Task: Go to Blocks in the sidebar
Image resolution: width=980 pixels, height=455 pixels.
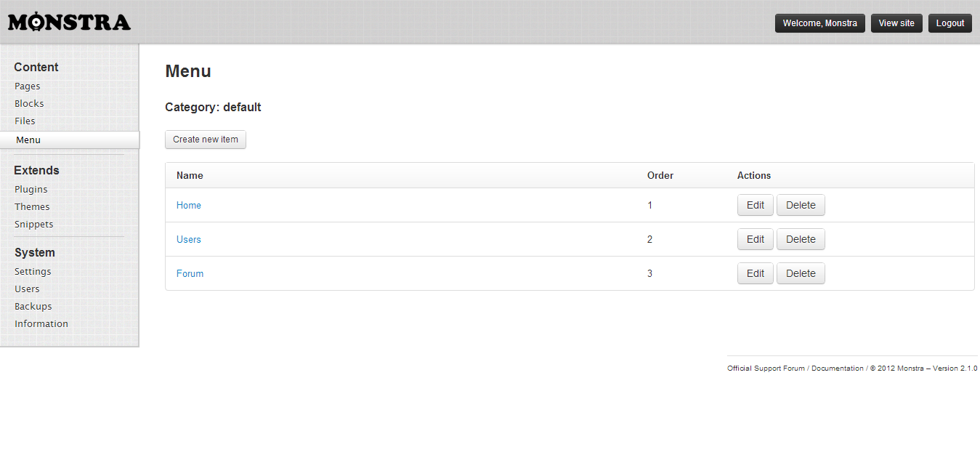Action: pyautogui.click(x=29, y=103)
